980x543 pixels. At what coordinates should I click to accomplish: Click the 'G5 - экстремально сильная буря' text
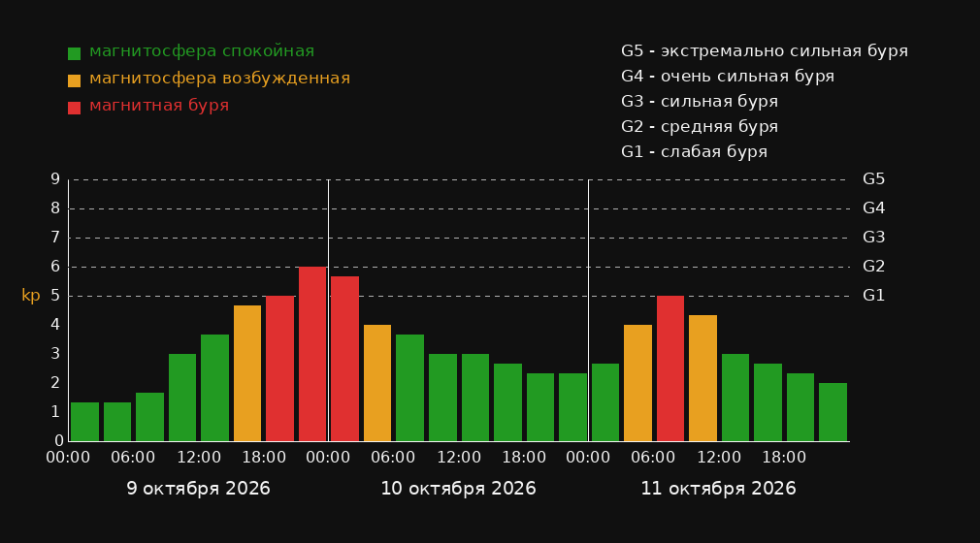[765, 51]
